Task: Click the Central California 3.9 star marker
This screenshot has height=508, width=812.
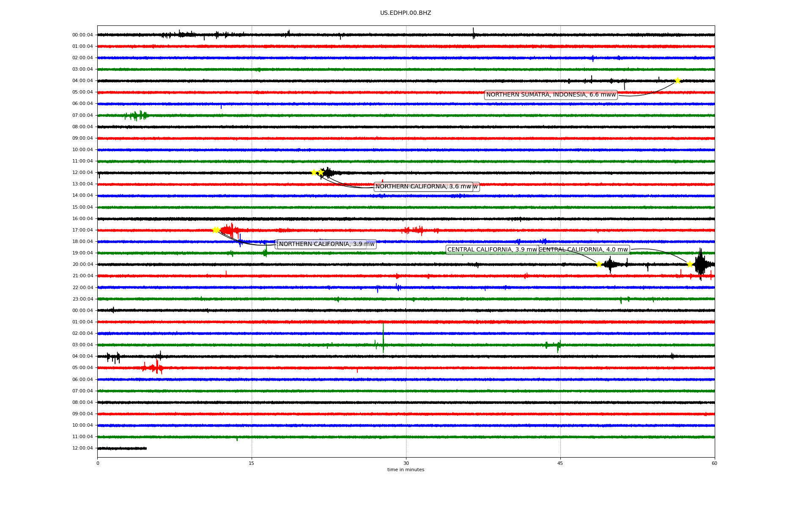Action: [599, 264]
